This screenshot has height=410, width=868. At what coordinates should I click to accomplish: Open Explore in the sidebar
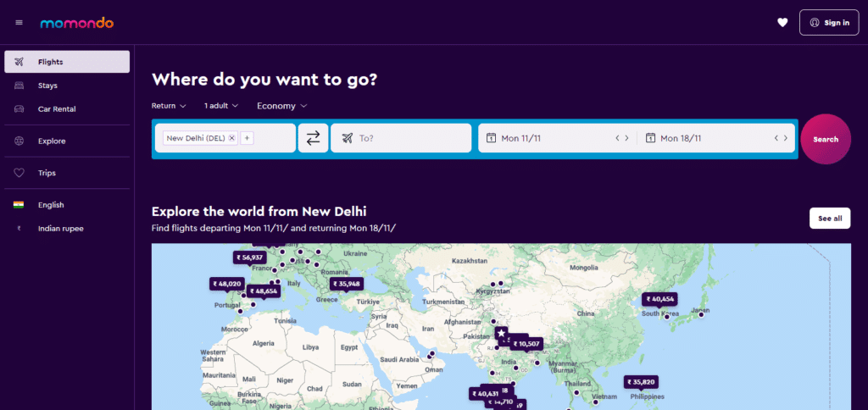(x=67, y=141)
